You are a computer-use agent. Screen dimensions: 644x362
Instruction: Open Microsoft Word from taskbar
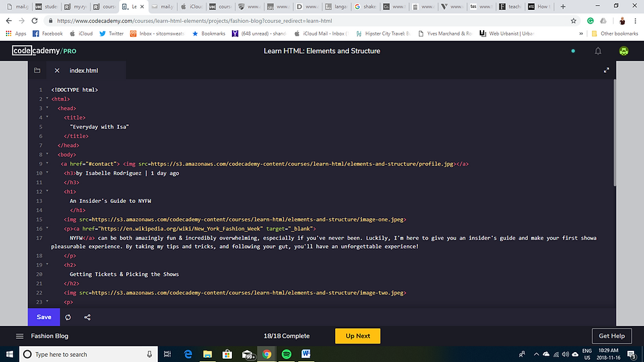306,354
